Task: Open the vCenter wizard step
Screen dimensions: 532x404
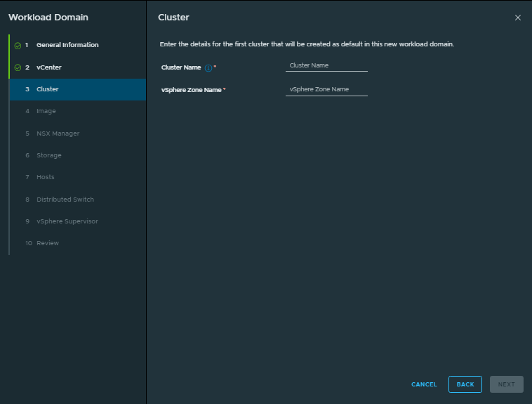Action: 49,67
